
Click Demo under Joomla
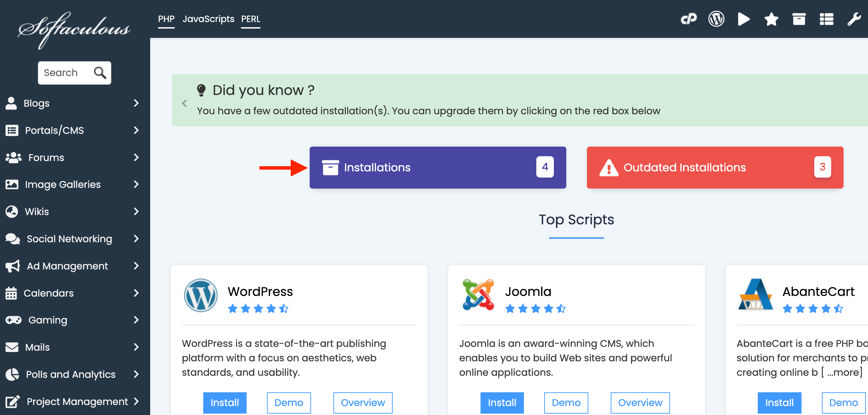tap(566, 403)
